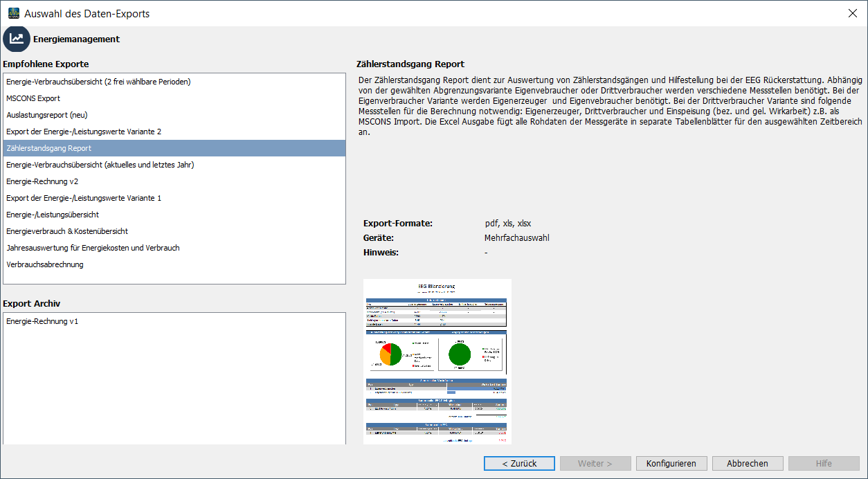Select Energie-Rechnung v2 export
This screenshot has width=868, height=479.
point(42,181)
